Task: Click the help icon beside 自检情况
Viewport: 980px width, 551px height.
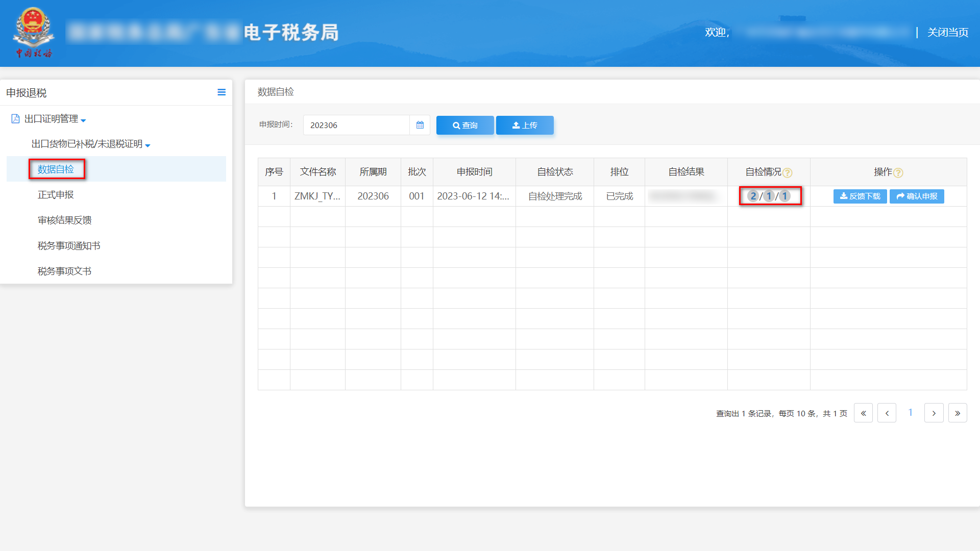Action: pyautogui.click(x=788, y=173)
